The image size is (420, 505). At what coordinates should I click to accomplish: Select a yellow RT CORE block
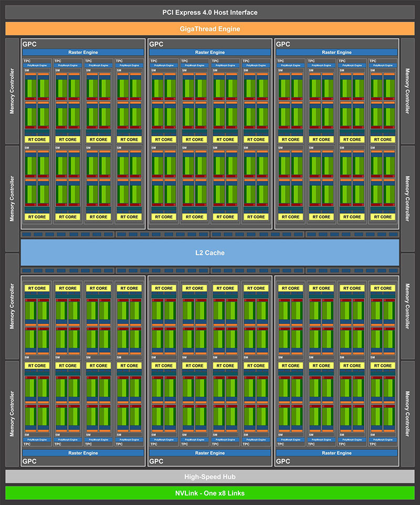point(37,139)
